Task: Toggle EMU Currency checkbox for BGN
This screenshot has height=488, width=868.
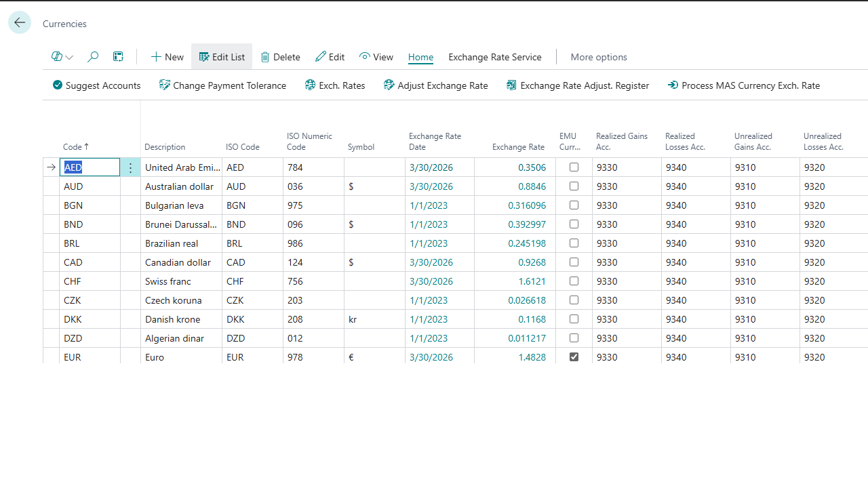Action: [x=574, y=205]
